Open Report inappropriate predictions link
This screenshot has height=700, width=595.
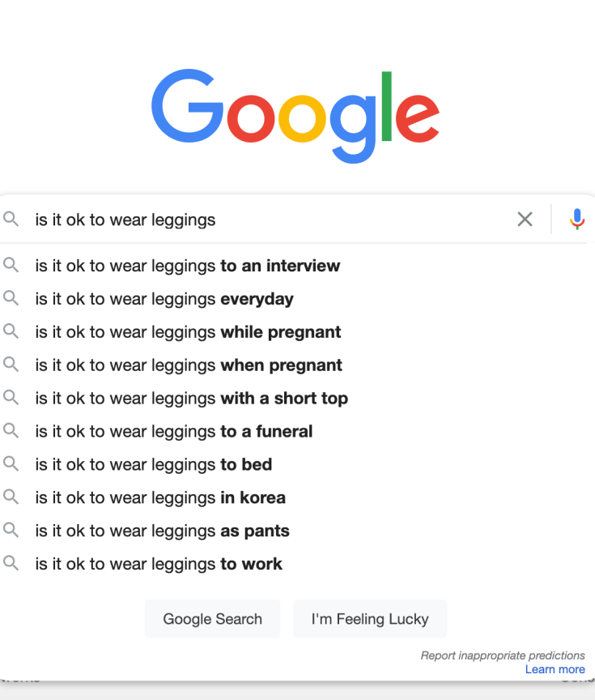pos(502,655)
